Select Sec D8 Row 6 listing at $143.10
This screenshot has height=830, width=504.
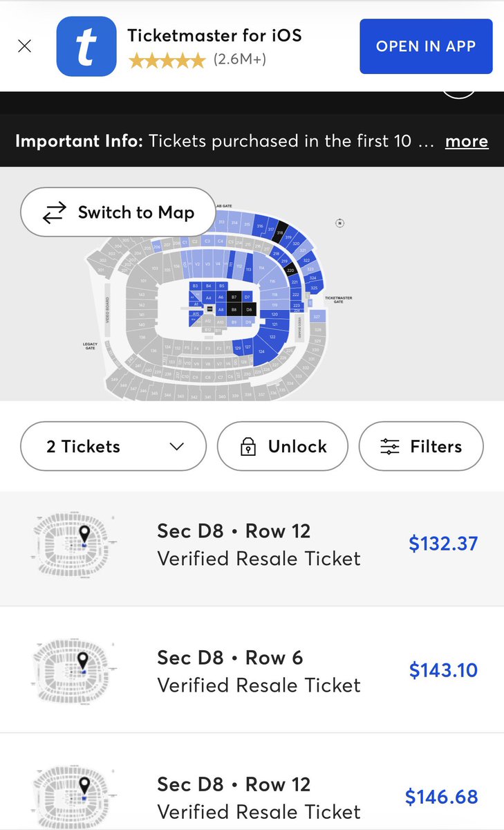pos(252,670)
